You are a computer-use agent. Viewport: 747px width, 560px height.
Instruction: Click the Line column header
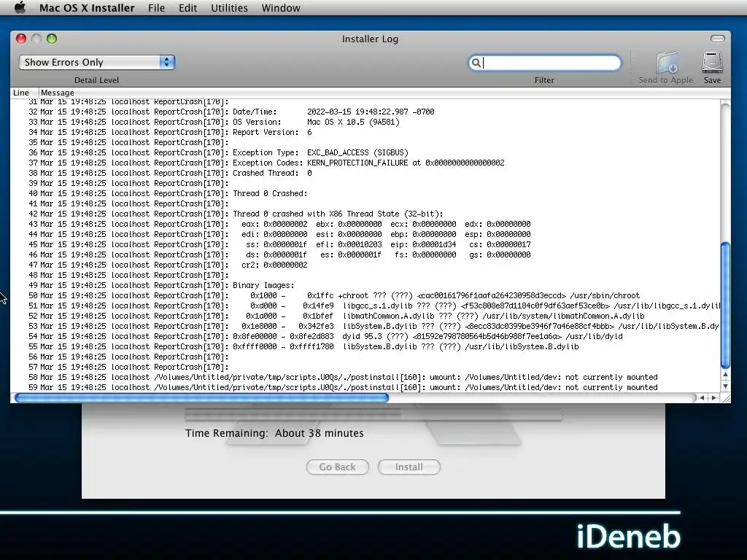pyautogui.click(x=21, y=93)
